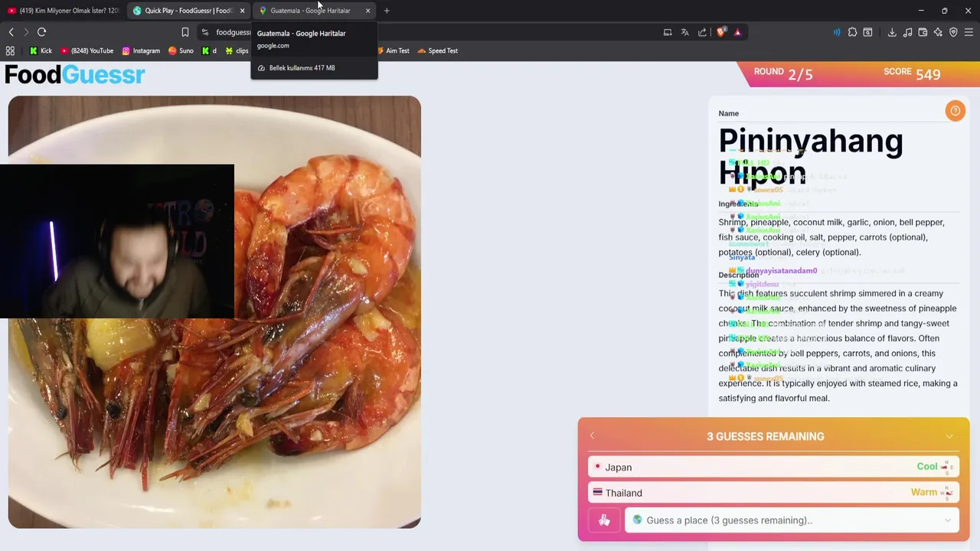Click the hint hand icon button
Viewport: 980px width, 551px height.
pos(604,520)
